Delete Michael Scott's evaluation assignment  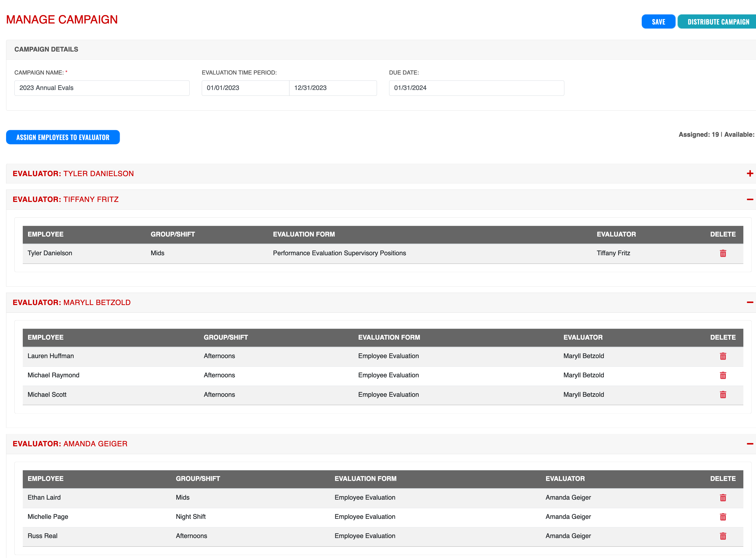tap(723, 394)
